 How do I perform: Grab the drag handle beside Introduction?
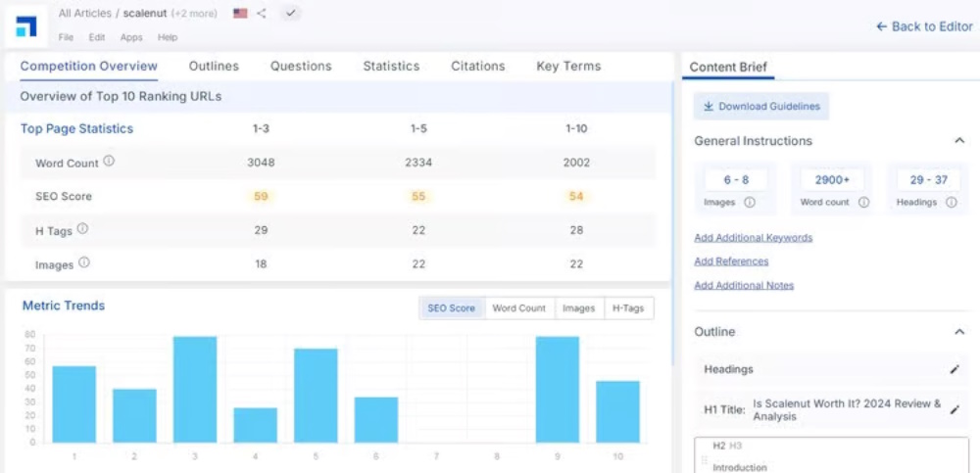point(705,460)
